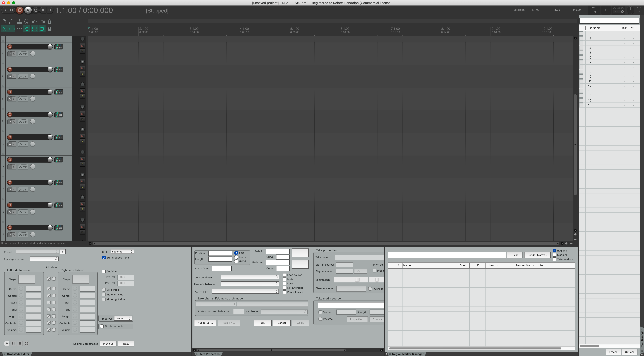The height and width of the screenshot is (356, 644).
Task: Enable the Ripple contents checkbox
Action: tap(102, 326)
